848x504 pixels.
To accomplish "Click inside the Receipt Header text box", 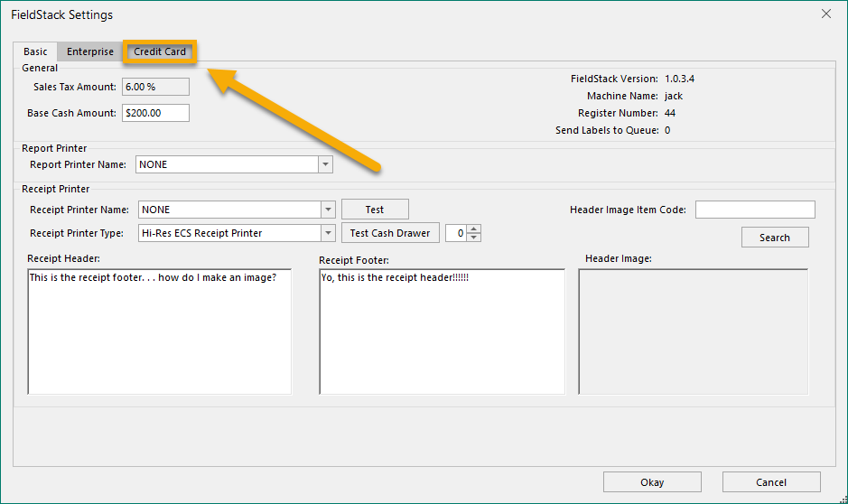I will tap(160, 331).
